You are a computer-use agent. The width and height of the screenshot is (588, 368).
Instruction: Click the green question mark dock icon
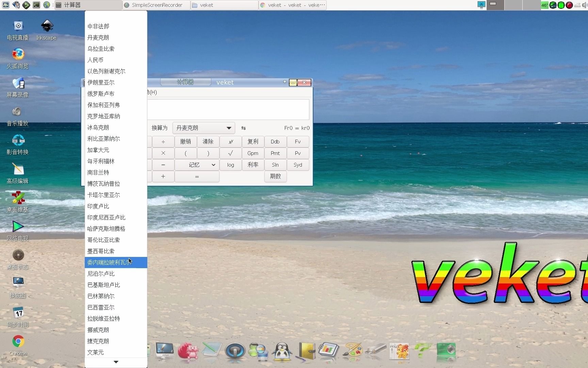(x=423, y=351)
